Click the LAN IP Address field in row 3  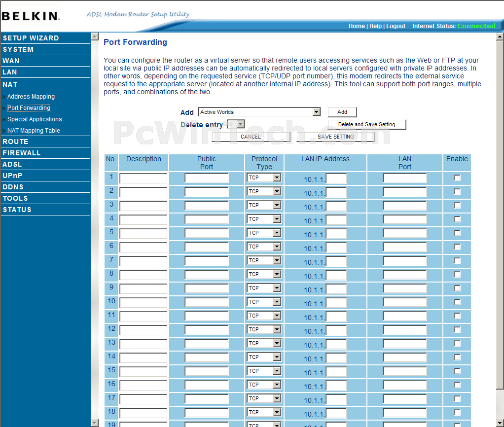[336, 206]
